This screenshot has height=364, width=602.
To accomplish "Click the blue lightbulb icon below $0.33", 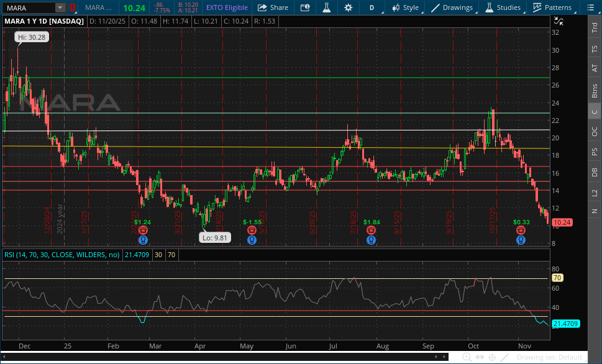I will pyautogui.click(x=521, y=240).
